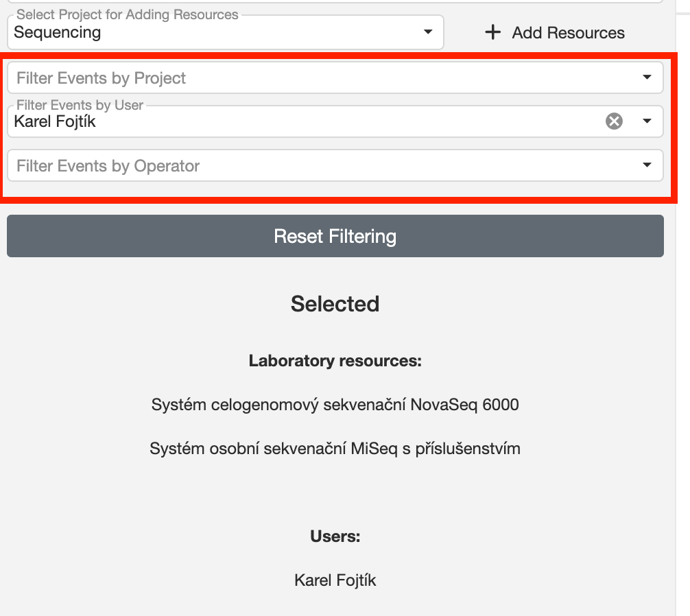This screenshot has height=616, width=690.
Task: Click the Select Project for Adding Resources label
Action: [x=128, y=14]
